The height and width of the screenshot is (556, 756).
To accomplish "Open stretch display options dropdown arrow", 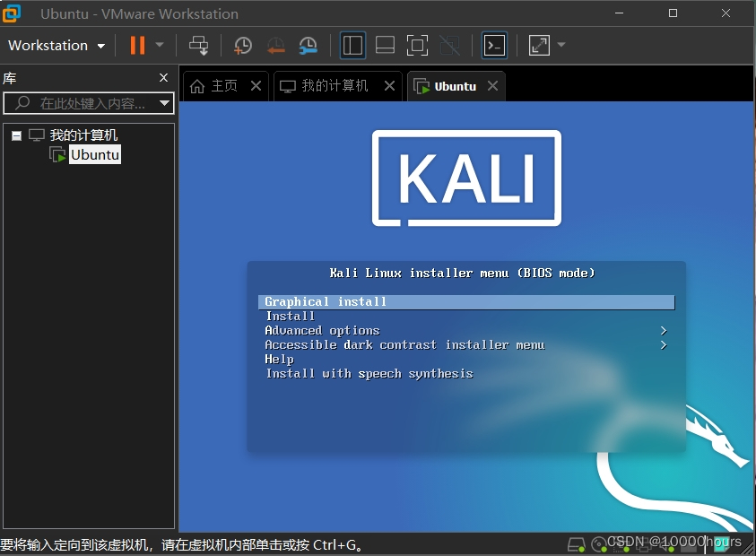I will click(560, 45).
